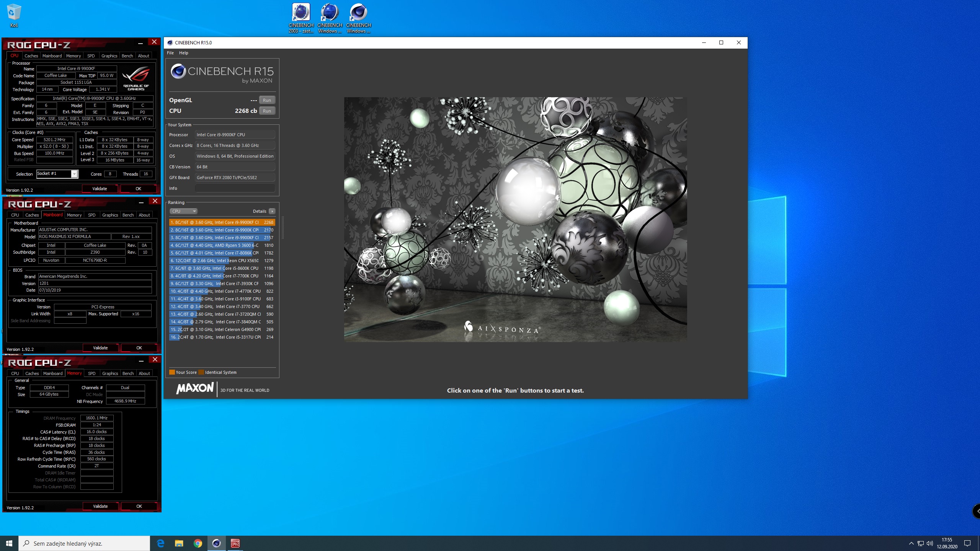Click the Windows Start button

click(x=9, y=543)
